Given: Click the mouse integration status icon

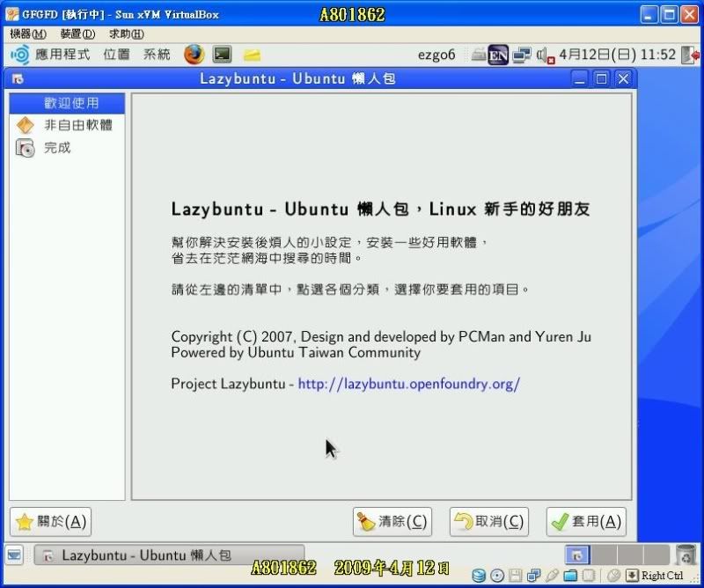Looking at the screenshot, I should (x=613, y=576).
